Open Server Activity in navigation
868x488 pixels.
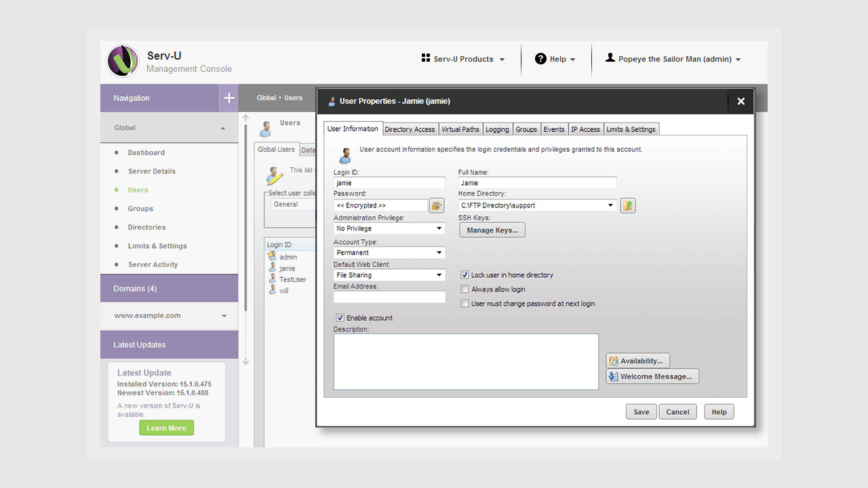coord(153,265)
